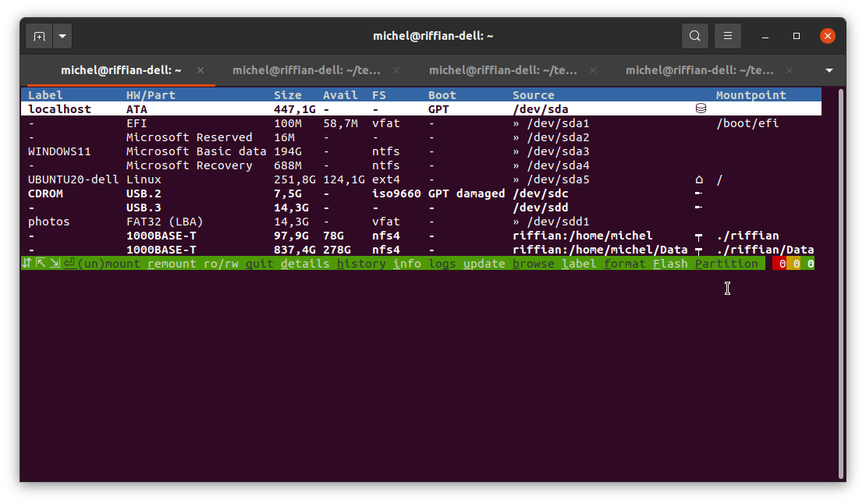Click the (un)mount command
The width and height of the screenshot is (866, 504).
pyautogui.click(x=108, y=264)
